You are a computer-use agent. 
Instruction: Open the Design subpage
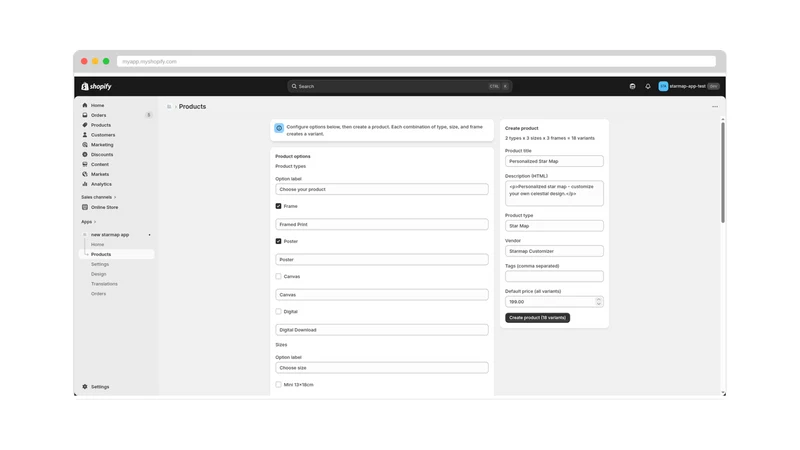98,274
